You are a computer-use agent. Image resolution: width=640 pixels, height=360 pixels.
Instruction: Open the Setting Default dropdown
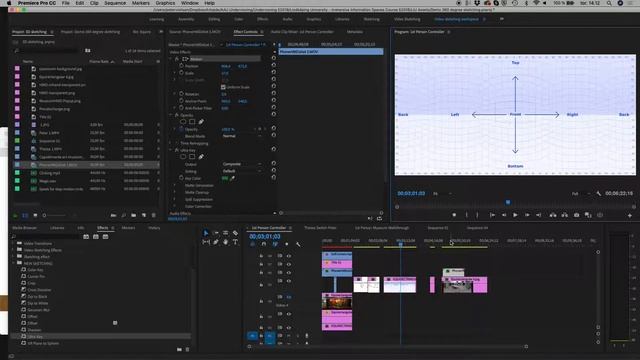242,171
